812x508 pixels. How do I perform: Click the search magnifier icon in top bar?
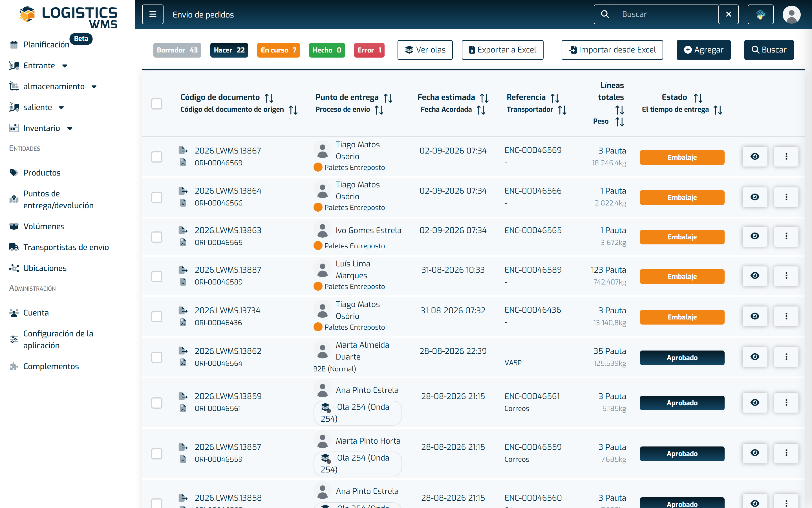click(605, 14)
